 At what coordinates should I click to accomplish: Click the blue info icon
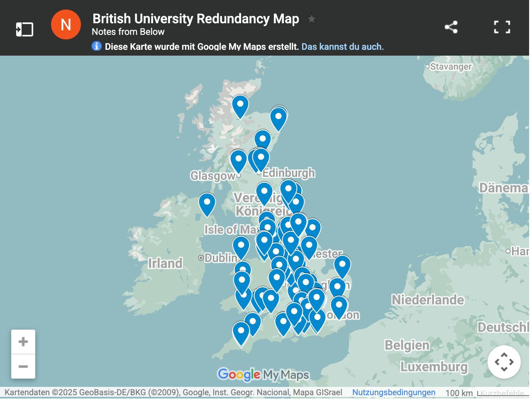97,46
